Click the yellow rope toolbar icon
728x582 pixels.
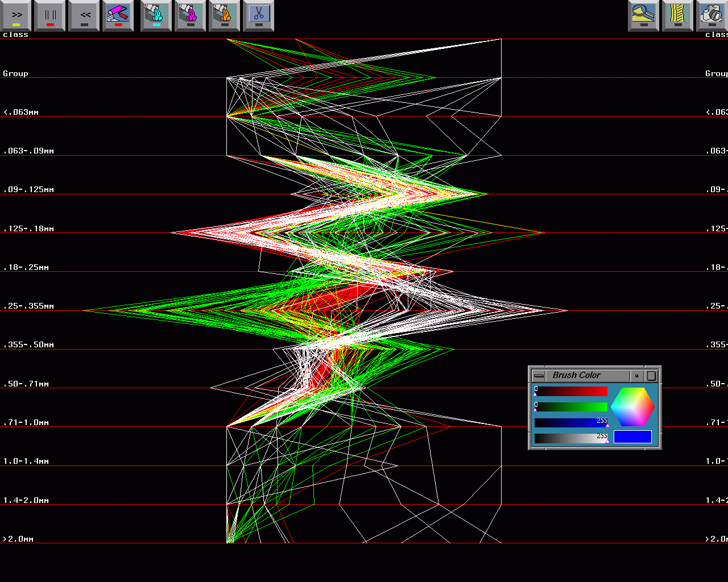click(678, 15)
